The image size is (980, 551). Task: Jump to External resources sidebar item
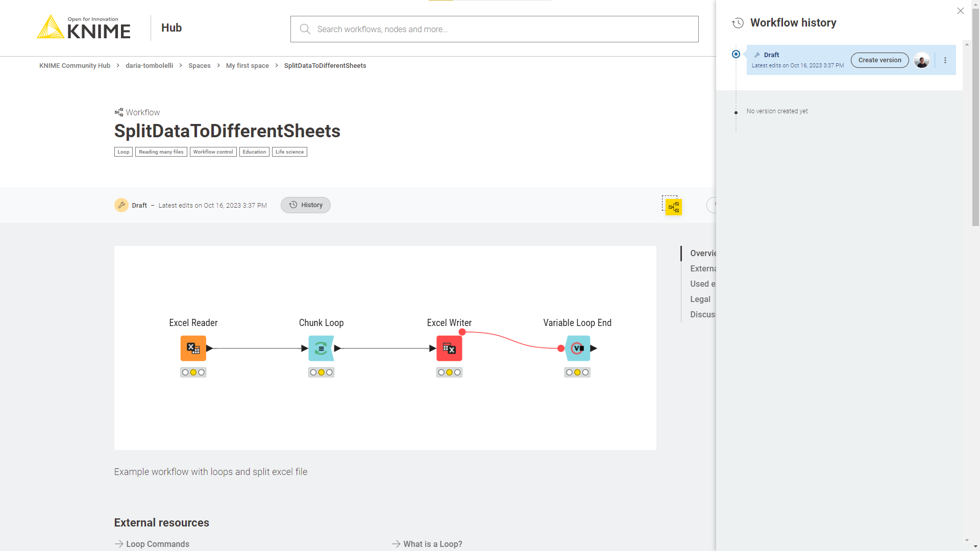pyautogui.click(x=703, y=268)
